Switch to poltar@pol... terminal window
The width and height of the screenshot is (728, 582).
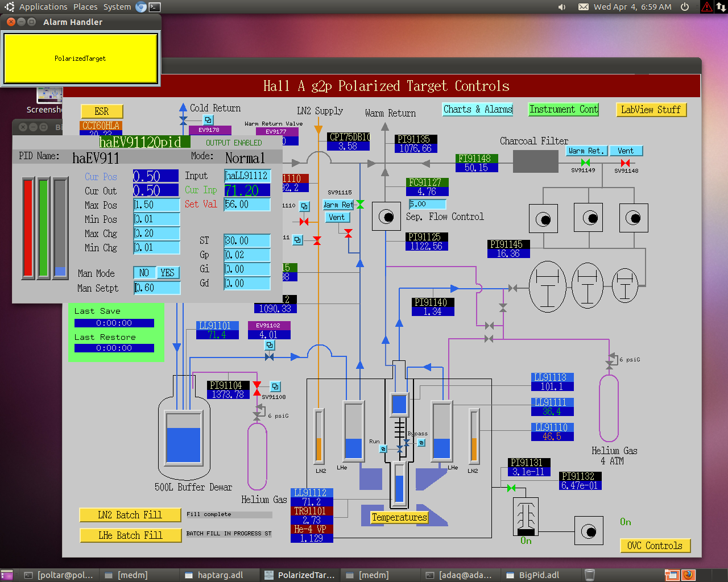pos(59,575)
